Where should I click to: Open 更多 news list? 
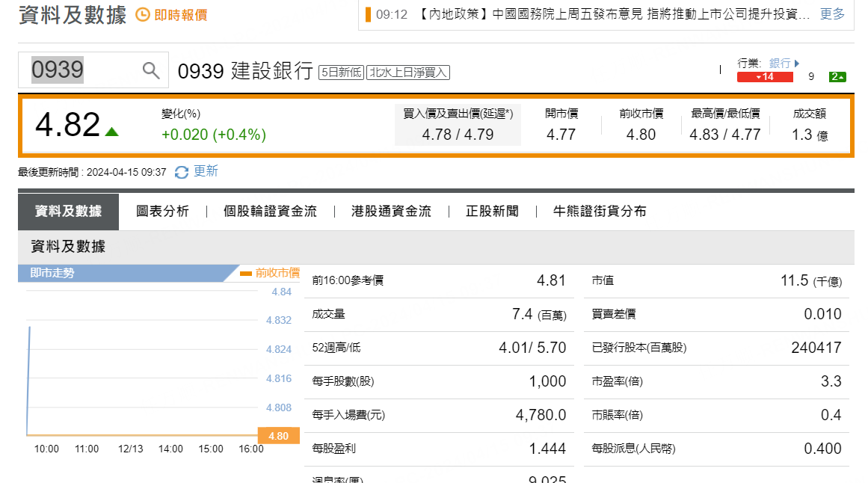point(832,14)
